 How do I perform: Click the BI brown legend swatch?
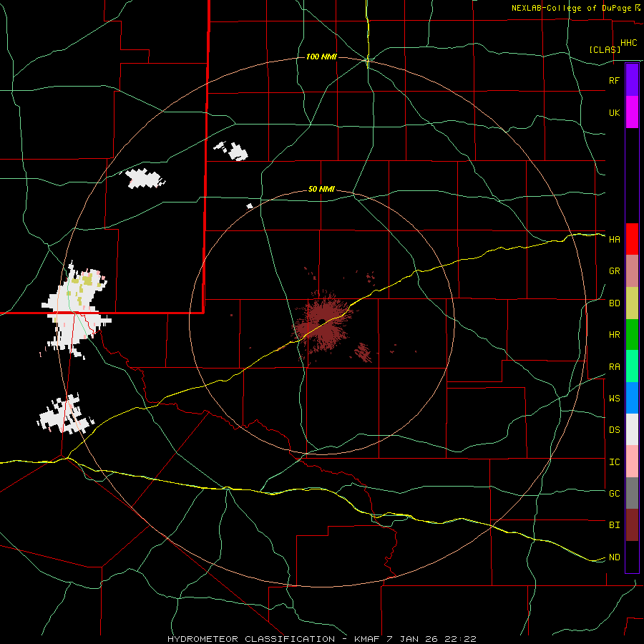click(x=632, y=525)
